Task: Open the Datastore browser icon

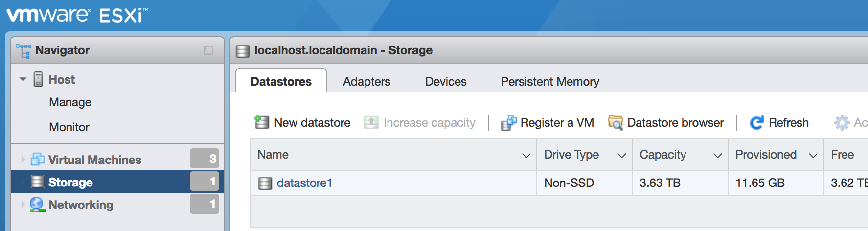Action: click(x=615, y=122)
